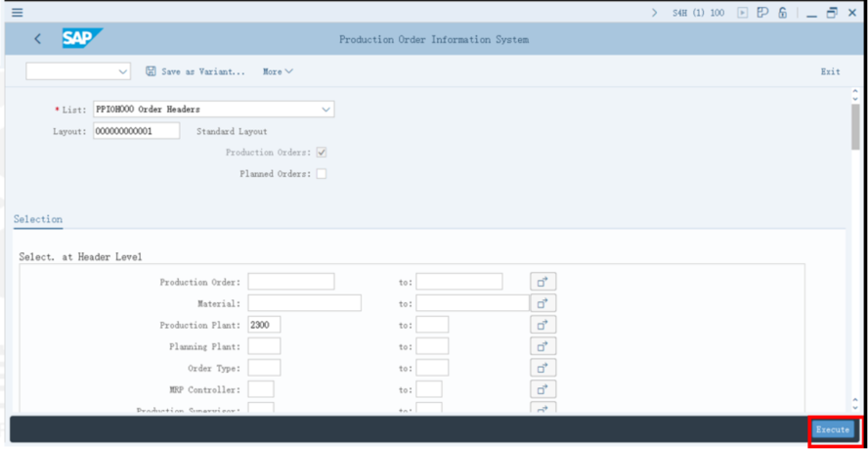Click the Production Order Information System title
This screenshot has width=868, height=449.
(433, 39)
